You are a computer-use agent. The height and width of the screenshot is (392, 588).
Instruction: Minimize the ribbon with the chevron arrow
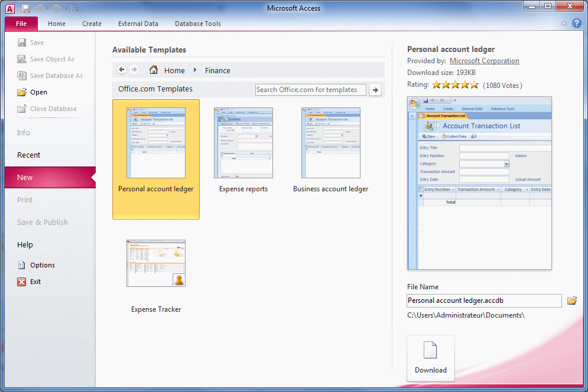coord(564,24)
